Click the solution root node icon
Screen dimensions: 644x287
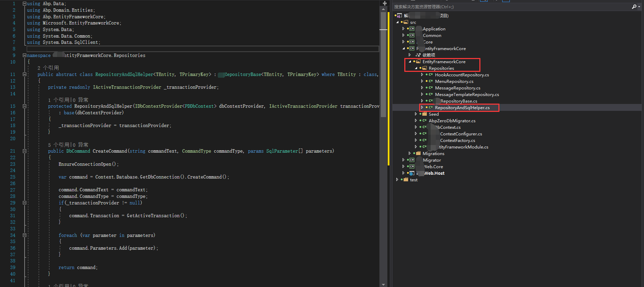point(399,16)
